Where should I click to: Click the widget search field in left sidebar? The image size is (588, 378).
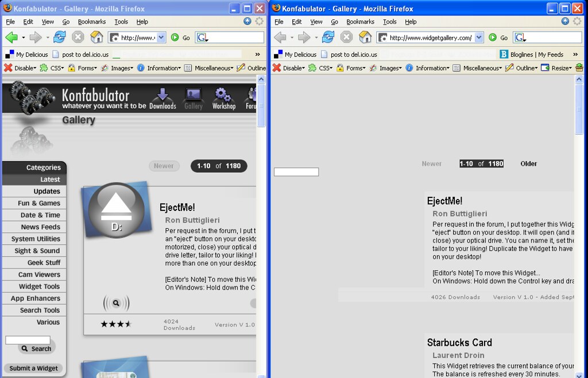click(28, 340)
